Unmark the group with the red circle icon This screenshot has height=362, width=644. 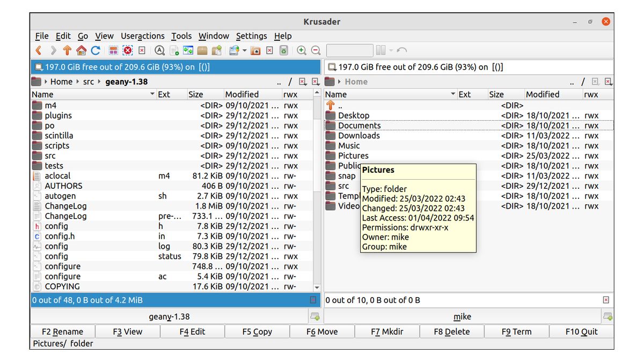(x=127, y=50)
